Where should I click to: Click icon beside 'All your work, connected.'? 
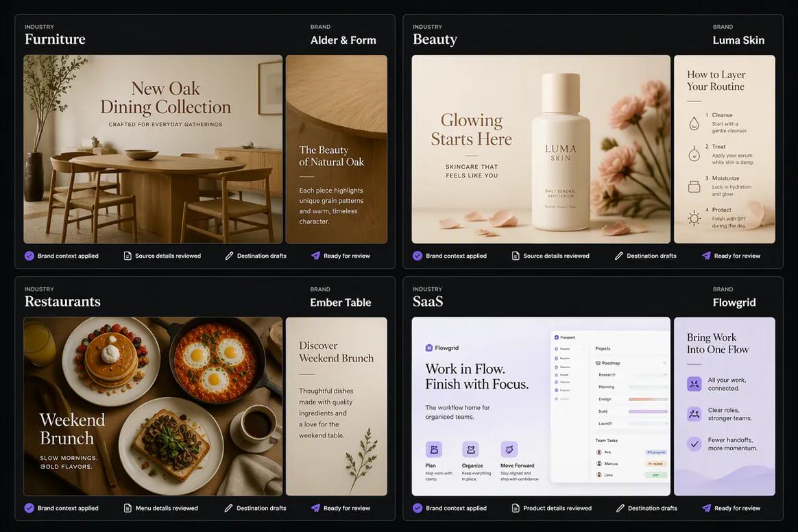[694, 384]
